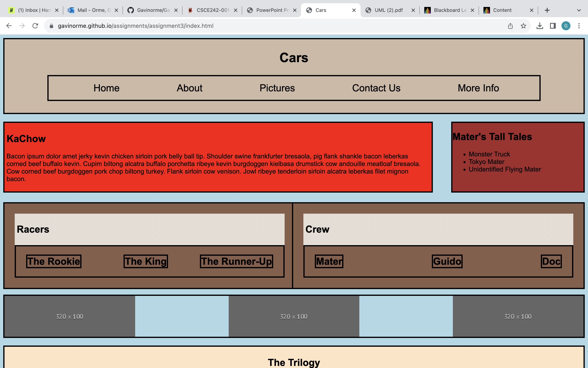Click the Mater's Tall Tales heading
This screenshot has width=588, height=368.
492,137
